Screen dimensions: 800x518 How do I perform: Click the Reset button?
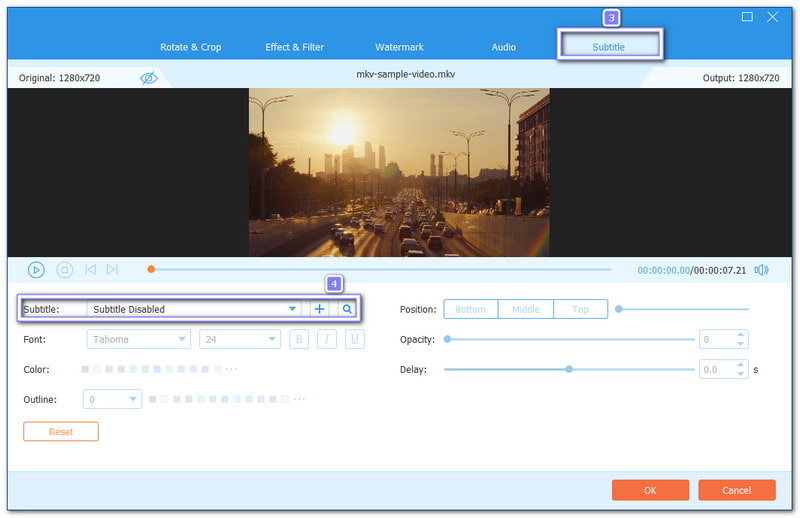tap(61, 431)
